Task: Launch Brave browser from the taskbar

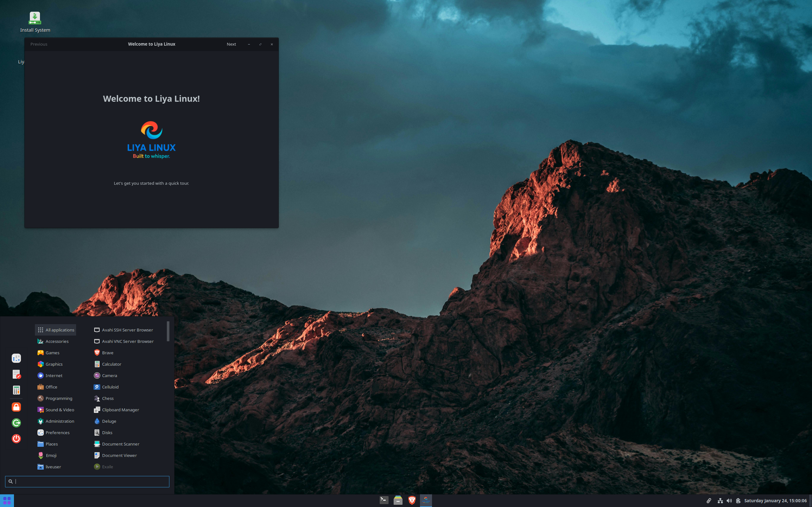Action: pyautogui.click(x=412, y=500)
